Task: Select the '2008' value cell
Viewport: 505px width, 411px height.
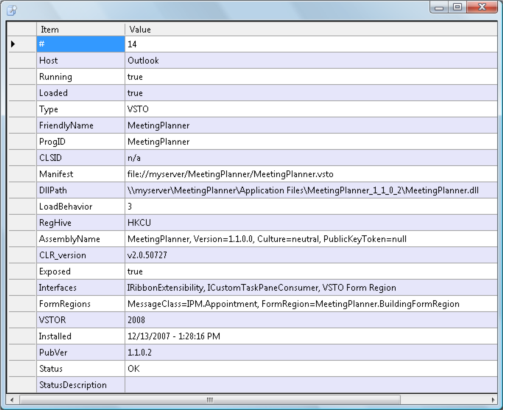Action: 311,320
